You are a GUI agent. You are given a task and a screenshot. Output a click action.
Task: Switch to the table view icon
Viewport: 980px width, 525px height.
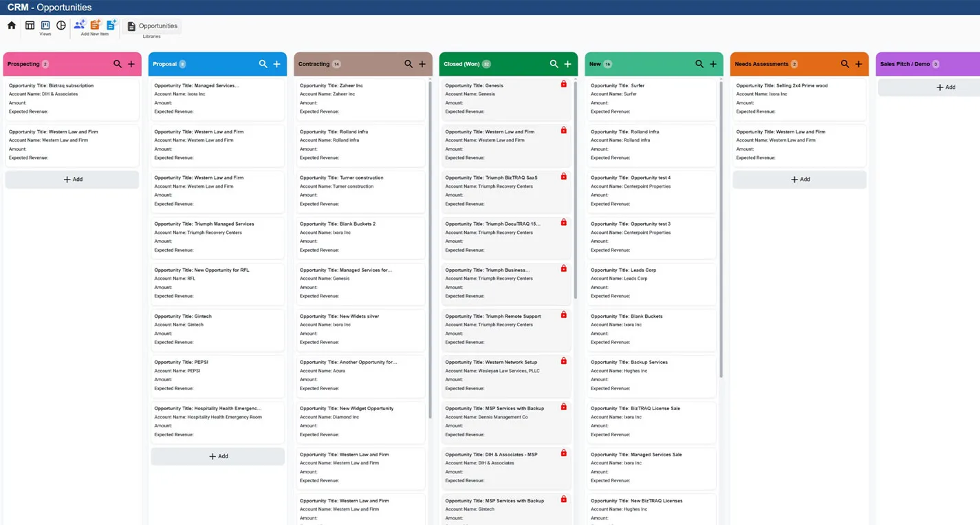(x=30, y=25)
